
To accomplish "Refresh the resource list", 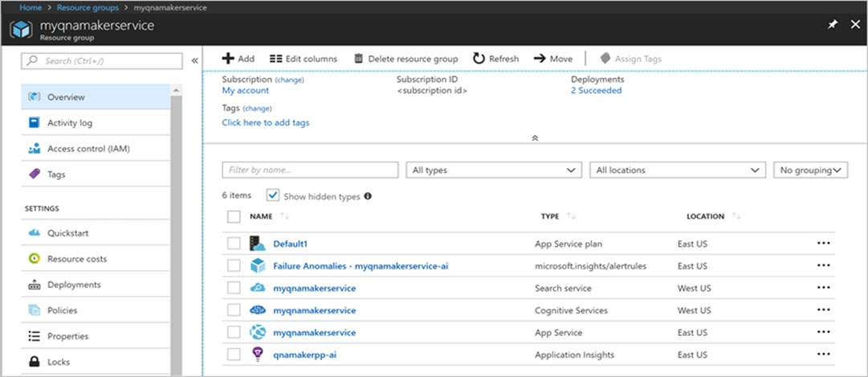I will click(x=496, y=59).
